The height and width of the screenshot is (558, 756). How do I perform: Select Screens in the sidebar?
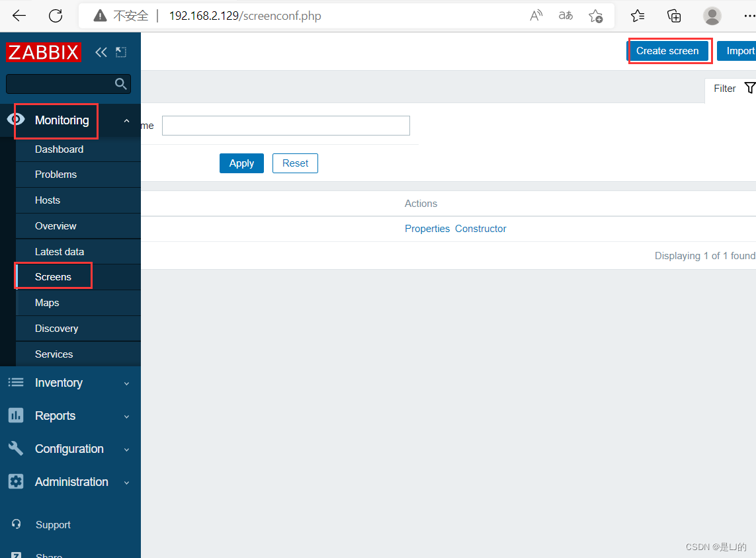(78, 277)
